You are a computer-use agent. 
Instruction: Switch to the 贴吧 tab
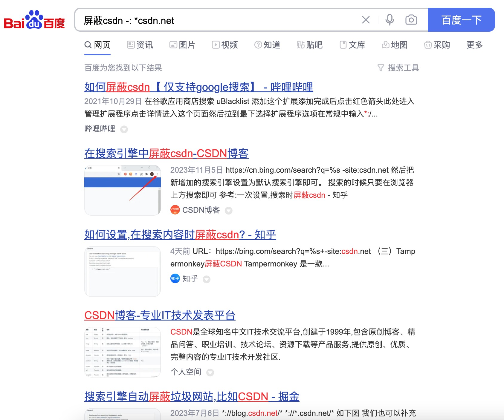pos(310,45)
